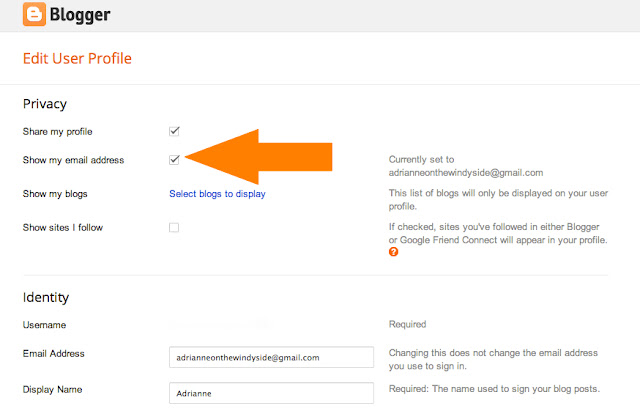Click the 'Required' note beside Username

(407, 324)
